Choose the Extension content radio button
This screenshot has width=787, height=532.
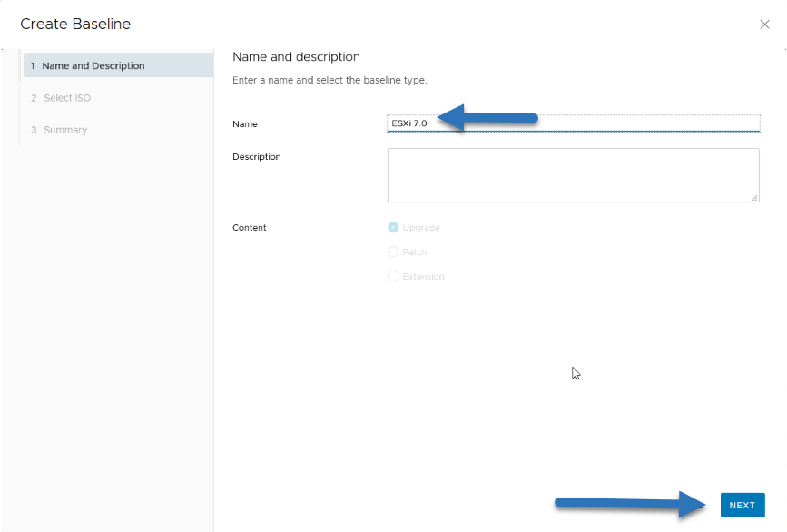[x=393, y=276]
